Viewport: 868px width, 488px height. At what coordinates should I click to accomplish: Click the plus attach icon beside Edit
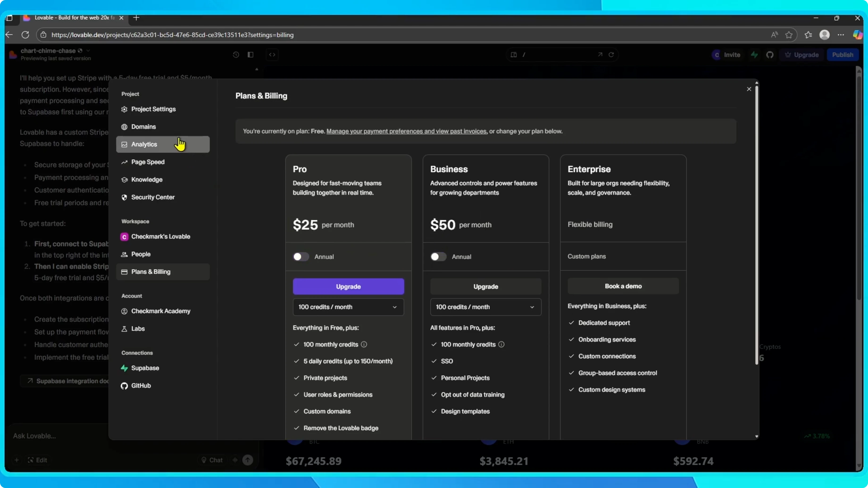tap(17, 460)
